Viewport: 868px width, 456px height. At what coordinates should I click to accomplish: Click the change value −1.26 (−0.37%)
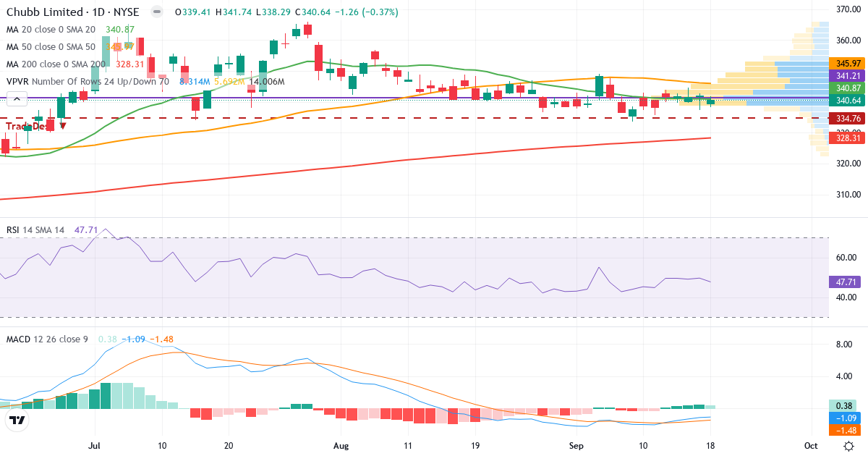click(367, 12)
